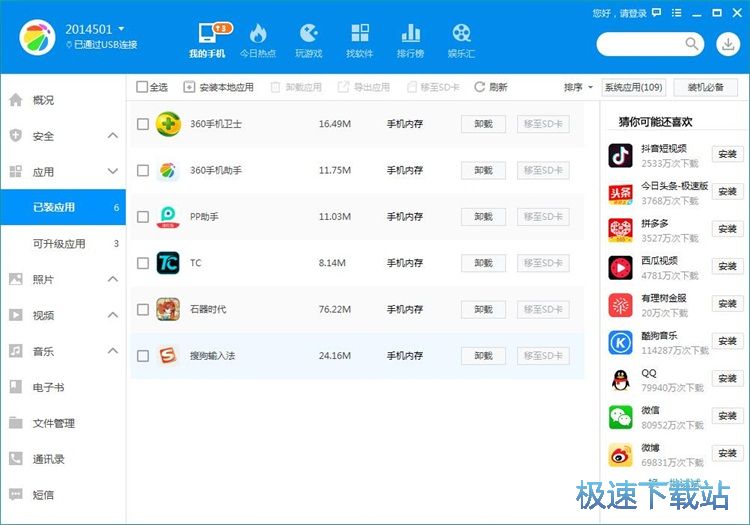Tick the checkbox for 360手机卫士
The width and height of the screenshot is (750, 525).
pyautogui.click(x=143, y=124)
